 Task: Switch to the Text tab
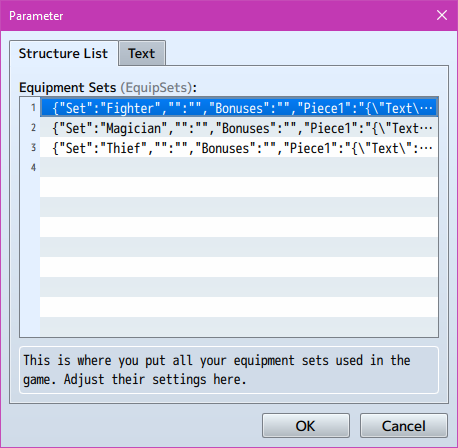(142, 53)
